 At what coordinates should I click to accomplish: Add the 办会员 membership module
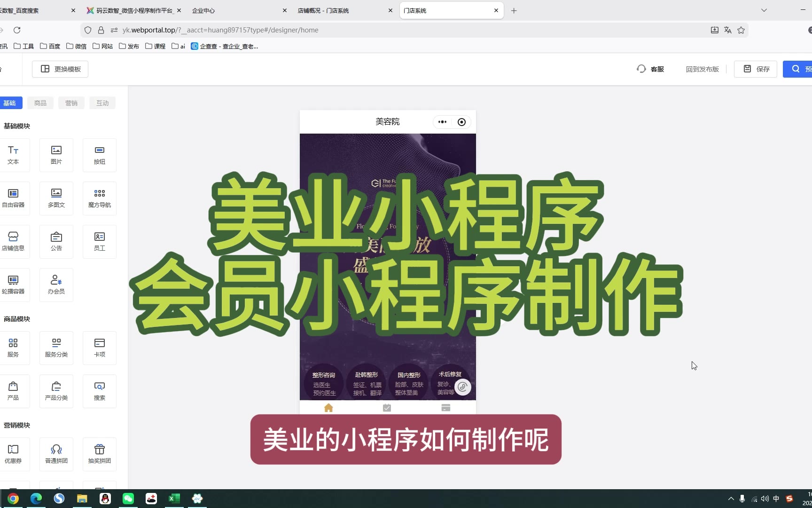tap(56, 285)
